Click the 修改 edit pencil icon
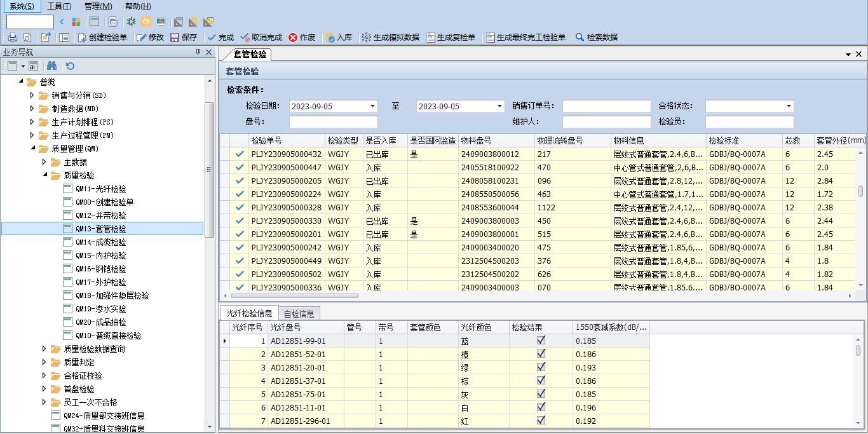This screenshot has height=434, width=868. pyautogui.click(x=141, y=37)
